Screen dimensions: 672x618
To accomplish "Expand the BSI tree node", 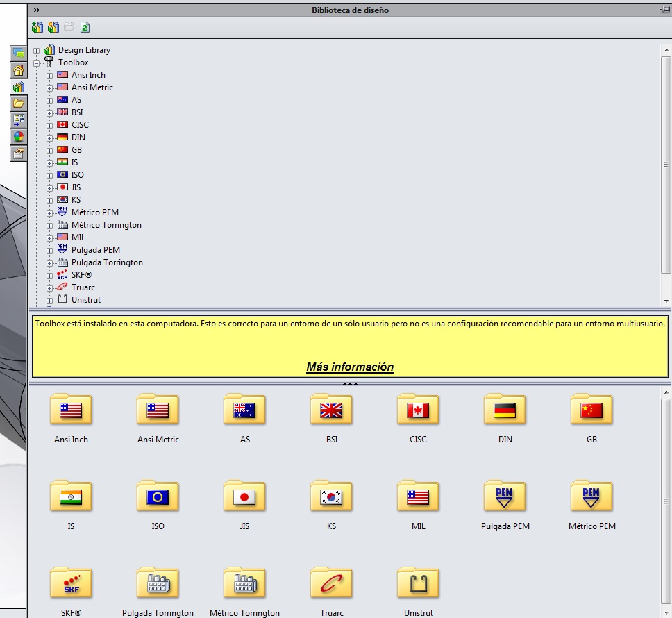I will pyautogui.click(x=49, y=113).
